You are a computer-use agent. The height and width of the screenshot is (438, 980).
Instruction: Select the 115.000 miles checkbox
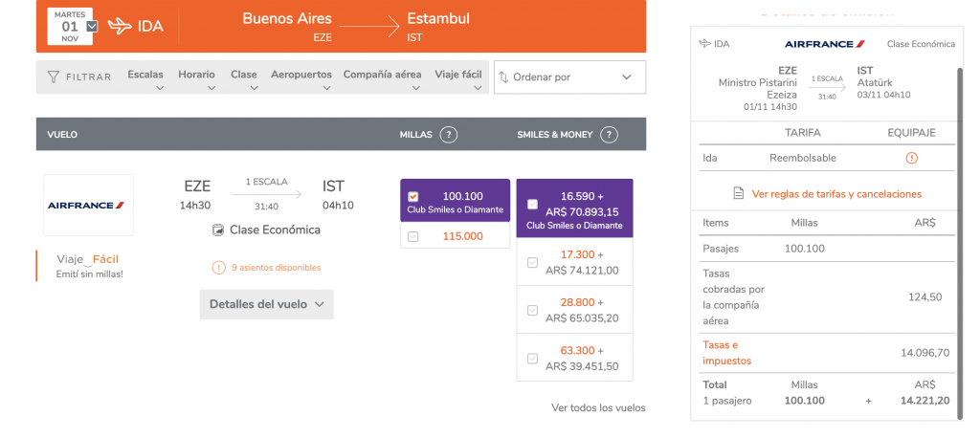[x=413, y=236]
